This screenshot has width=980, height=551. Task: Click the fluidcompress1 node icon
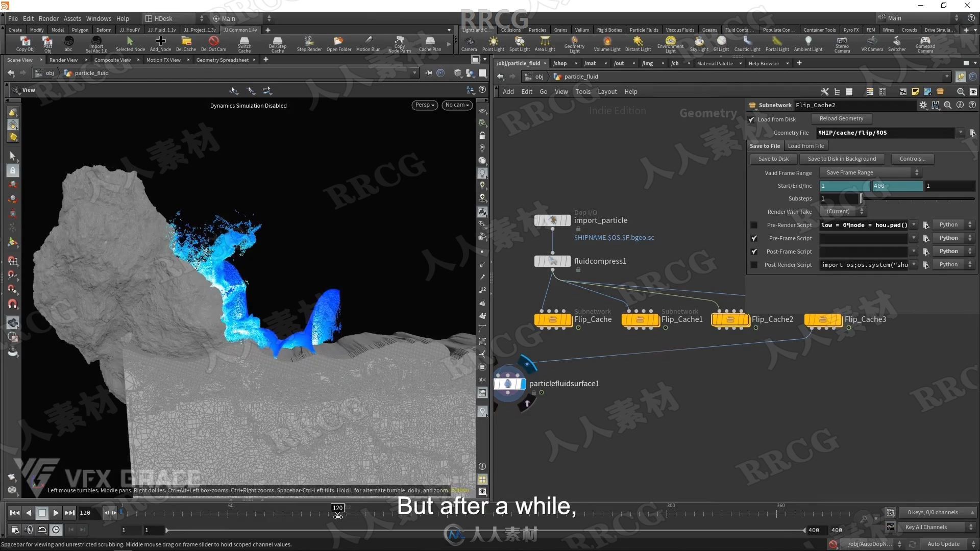coord(553,261)
